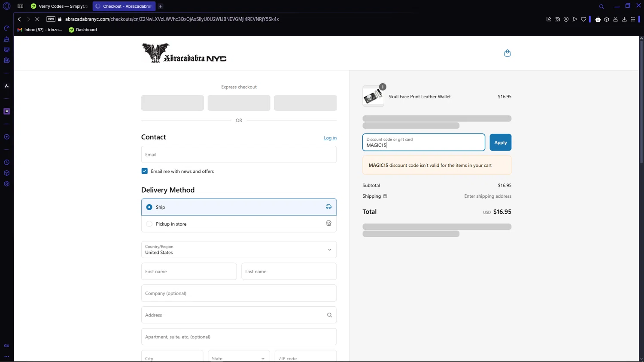This screenshot has height=362, width=644.
Task: Uncheck Email me with news and offers
Action: [145, 171]
